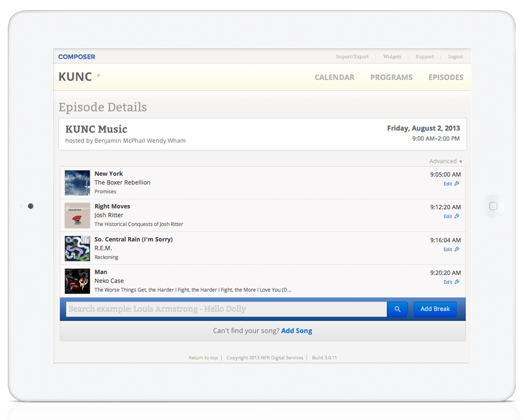Click the pencil icon for Man
The image size is (524, 420).
click(x=457, y=282)
